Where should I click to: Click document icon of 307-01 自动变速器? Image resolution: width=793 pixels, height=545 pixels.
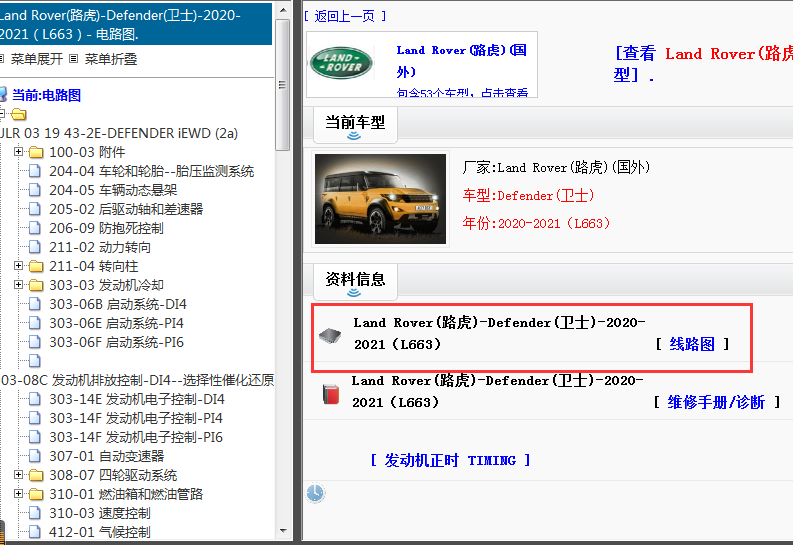point(35,456)
